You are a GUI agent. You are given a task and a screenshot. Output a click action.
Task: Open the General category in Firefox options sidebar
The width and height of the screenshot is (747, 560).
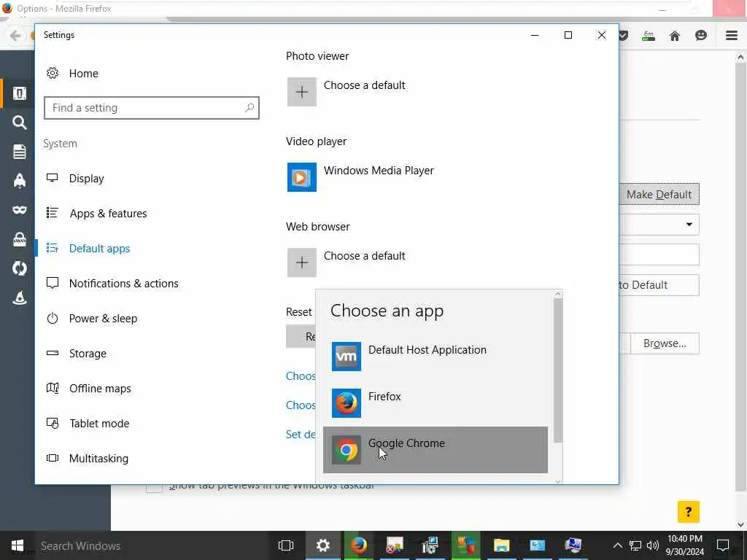pos(19,93)
